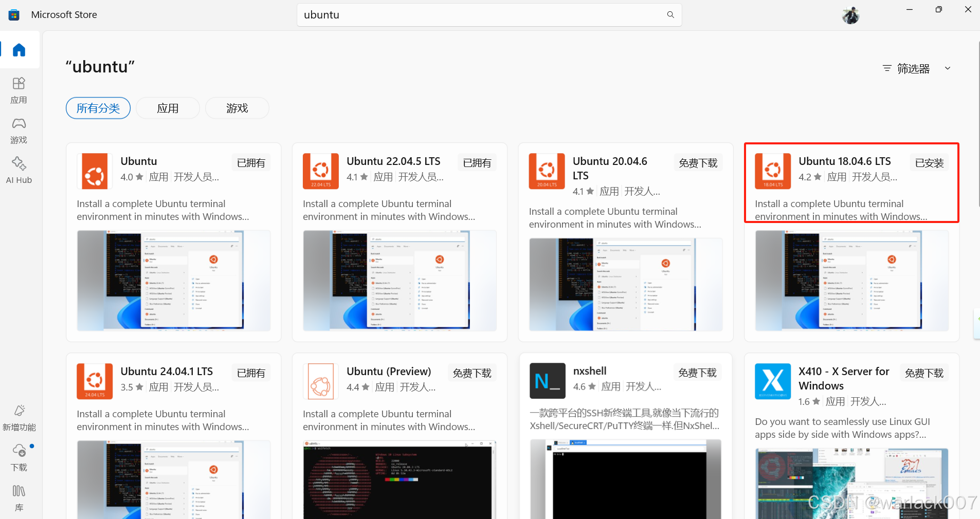Screen dimensions: 980x519
Task: Click 已拥有 on Ubuntu 24.04.1 LTS
Action: (251, 373)
